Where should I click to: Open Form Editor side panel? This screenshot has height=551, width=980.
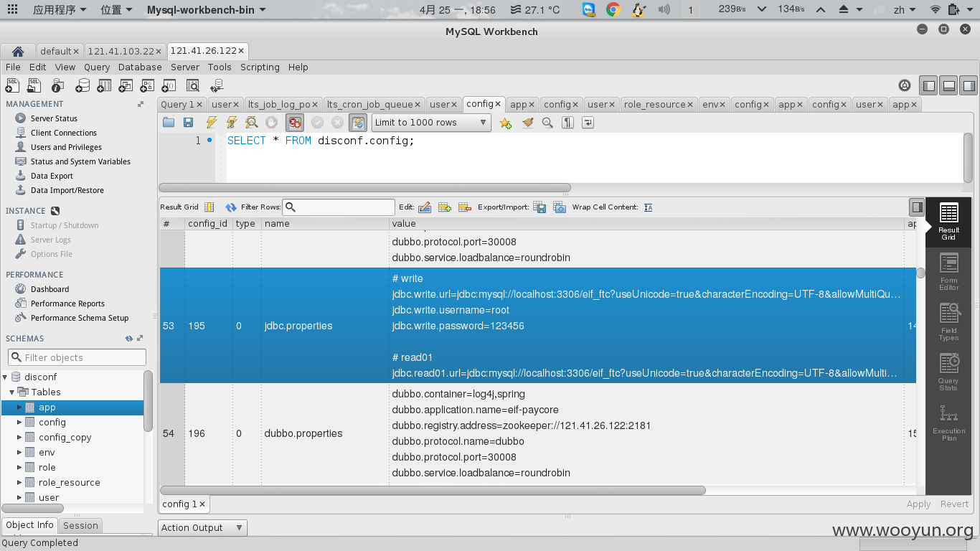pos(948,272)
